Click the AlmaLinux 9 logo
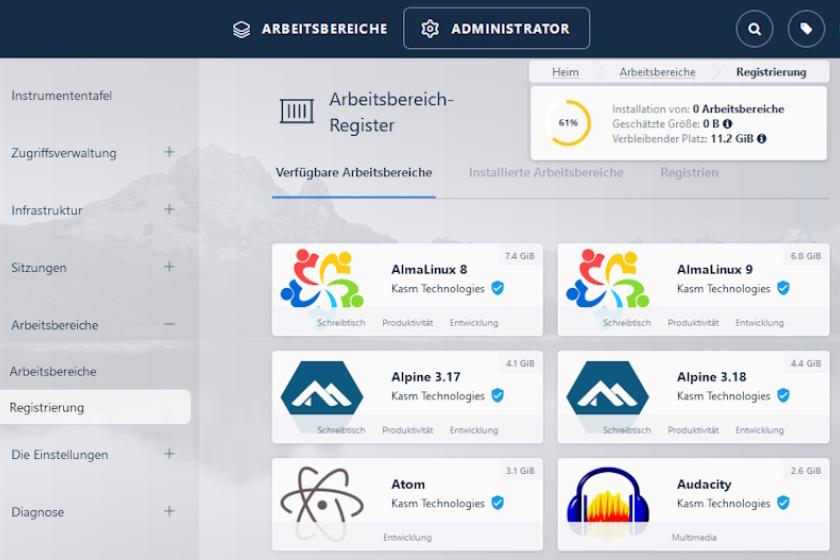 608,279
